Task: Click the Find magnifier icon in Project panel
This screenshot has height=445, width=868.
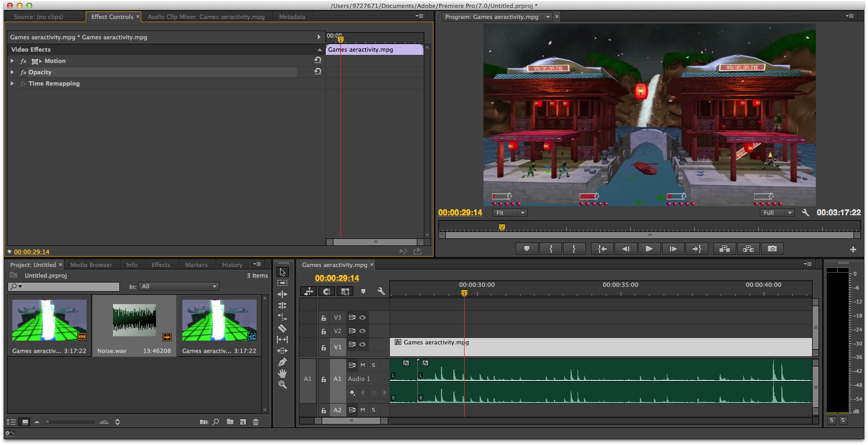Action: tap(216, 422)
